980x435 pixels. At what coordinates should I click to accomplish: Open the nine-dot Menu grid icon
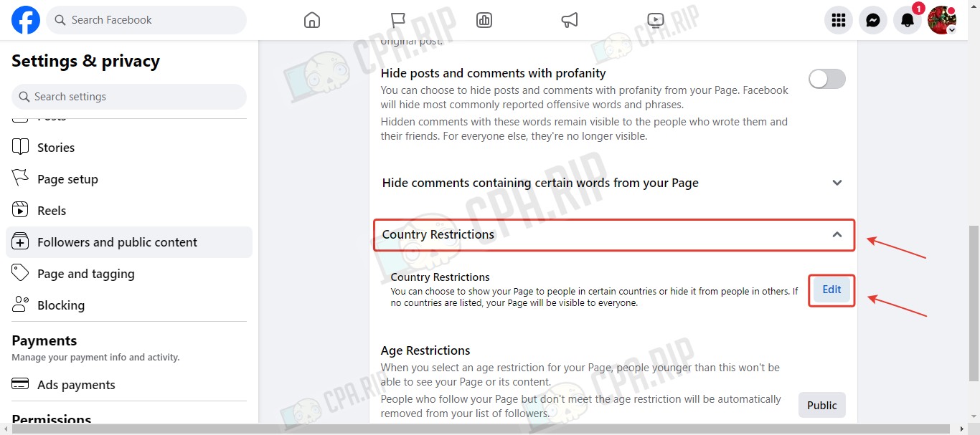point(839,20)
